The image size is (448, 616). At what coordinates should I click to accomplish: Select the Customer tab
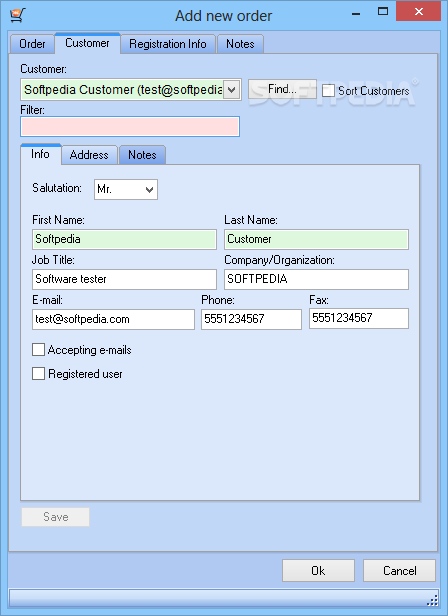87,43
